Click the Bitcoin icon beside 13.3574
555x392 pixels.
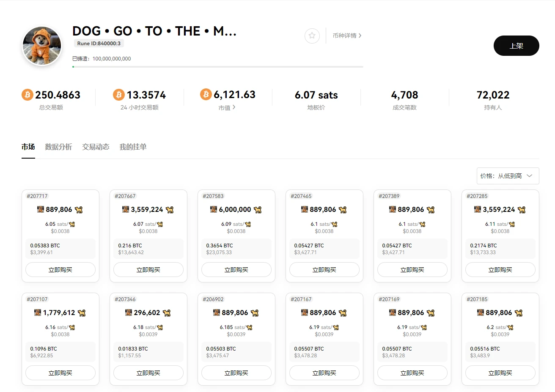point(119,95)
